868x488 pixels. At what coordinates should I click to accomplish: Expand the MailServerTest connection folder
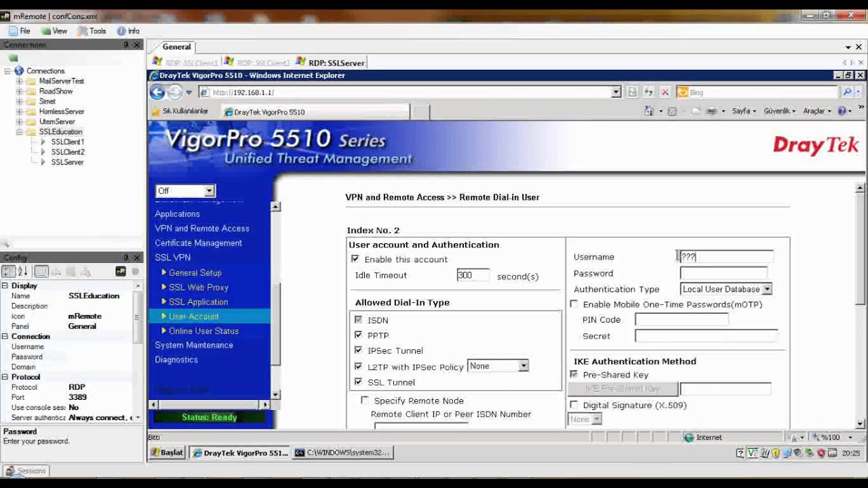point(20,81)
